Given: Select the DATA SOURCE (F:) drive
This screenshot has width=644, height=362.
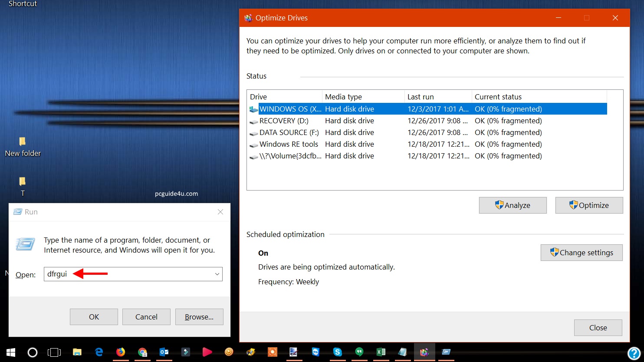Looking at the screenshot, I should coord(289,132).
